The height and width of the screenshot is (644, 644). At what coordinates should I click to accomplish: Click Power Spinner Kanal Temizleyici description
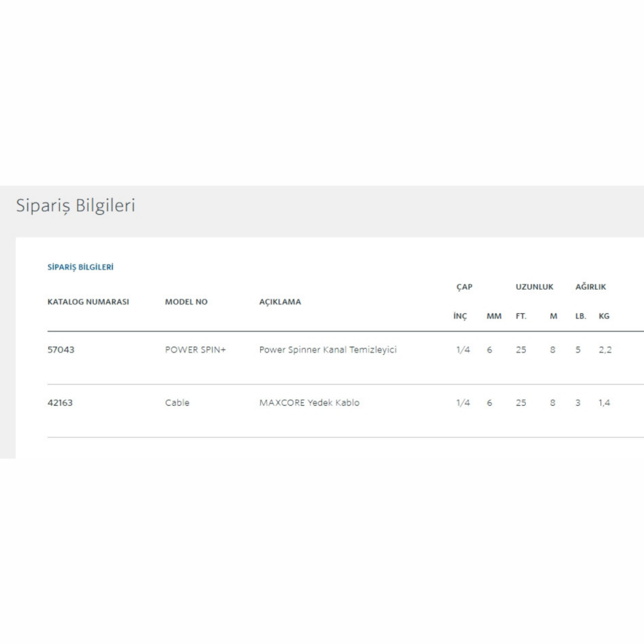point(327,350)
